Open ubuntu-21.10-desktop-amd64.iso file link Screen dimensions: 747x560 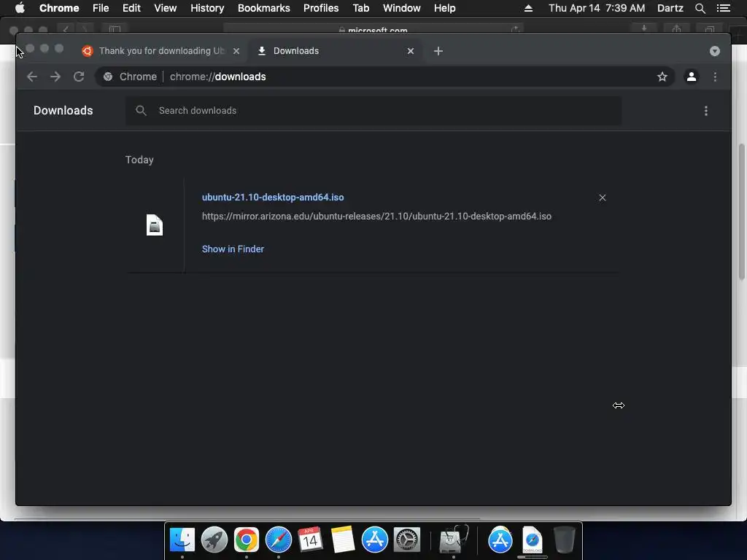coord(273,197)
